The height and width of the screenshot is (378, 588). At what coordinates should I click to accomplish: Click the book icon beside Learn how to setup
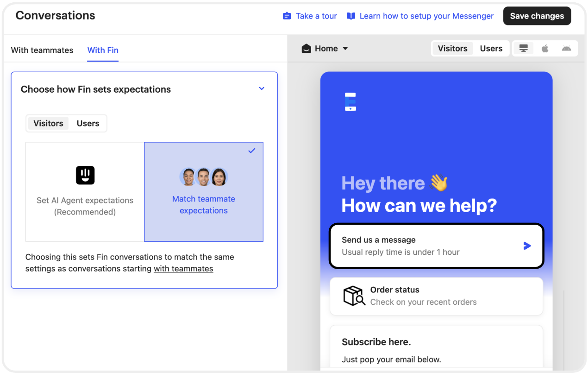tap(351, 16)
